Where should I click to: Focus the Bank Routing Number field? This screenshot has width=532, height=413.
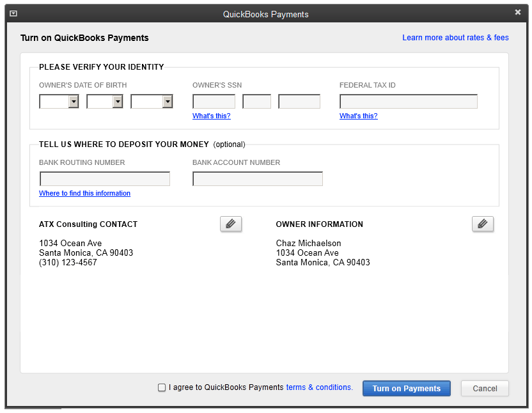coord(105,179)
